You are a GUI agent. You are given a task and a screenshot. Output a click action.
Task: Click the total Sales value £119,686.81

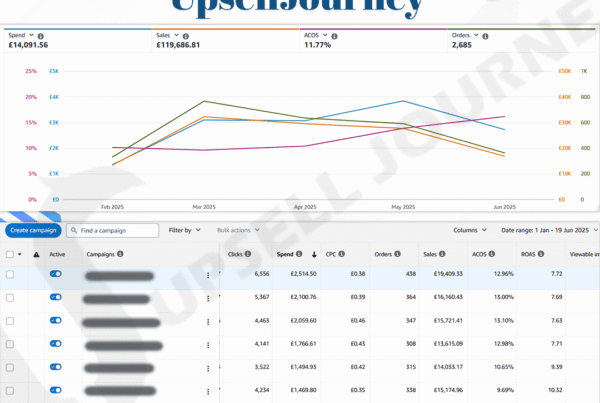coord(178,45)
